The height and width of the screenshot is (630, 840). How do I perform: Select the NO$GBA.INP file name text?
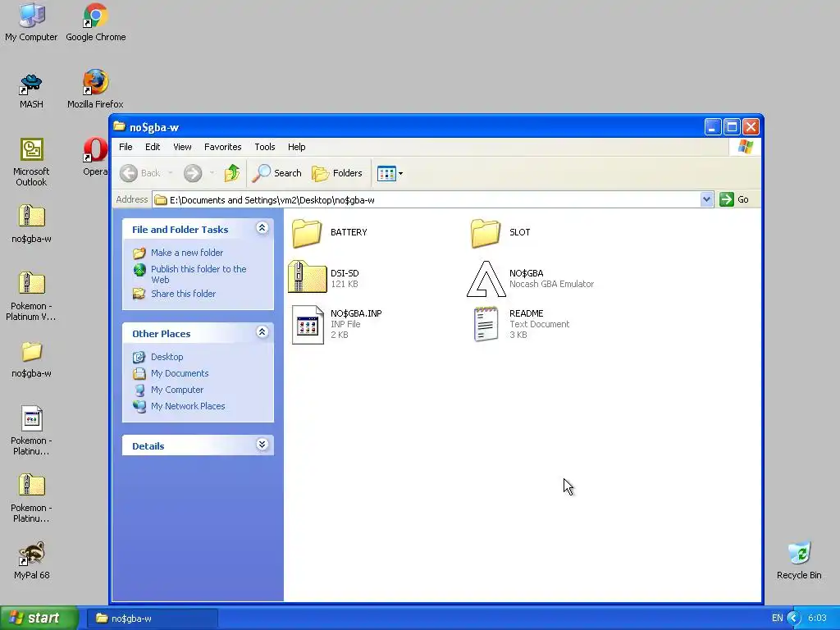(x=356, y=313)
